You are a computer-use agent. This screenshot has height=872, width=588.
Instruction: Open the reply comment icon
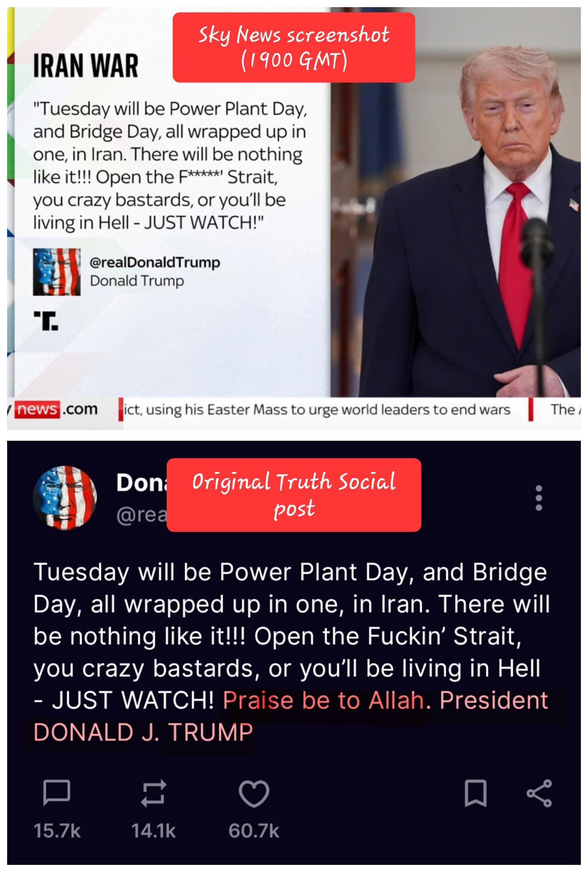[57, 793]
